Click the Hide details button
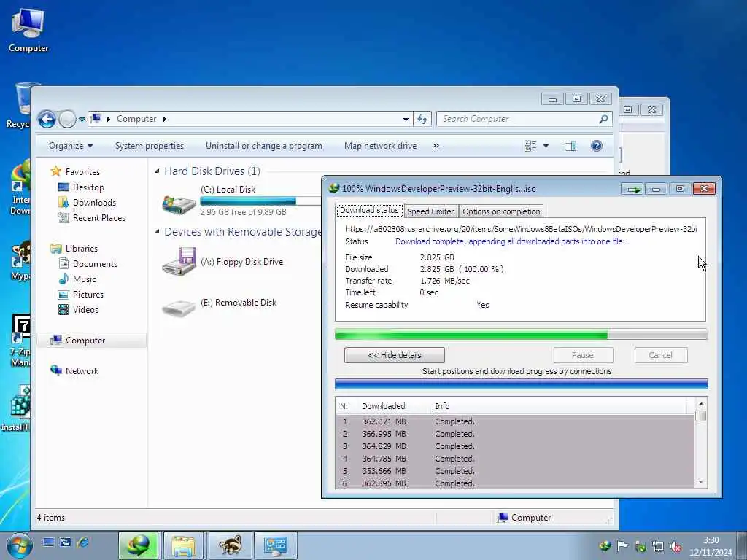The width and height of the screenshot is (747, 560). (395, 355)
